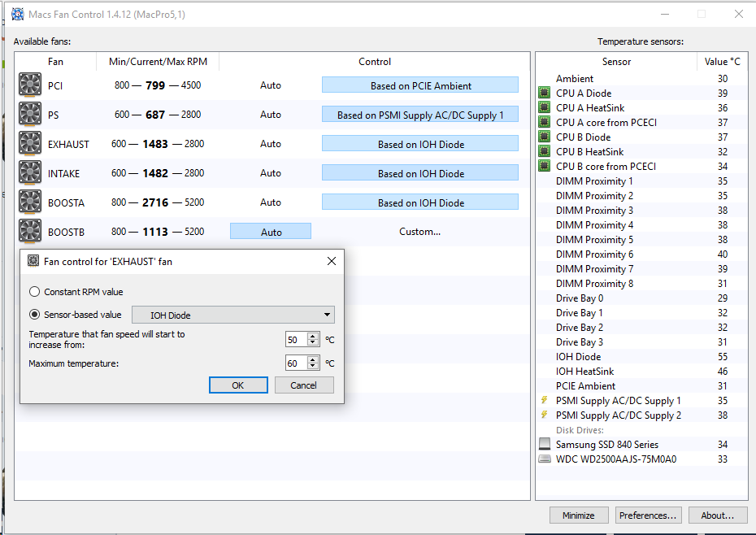
Task: Decrease the maximum temperature with down arrow
Action: coord(313,366)
